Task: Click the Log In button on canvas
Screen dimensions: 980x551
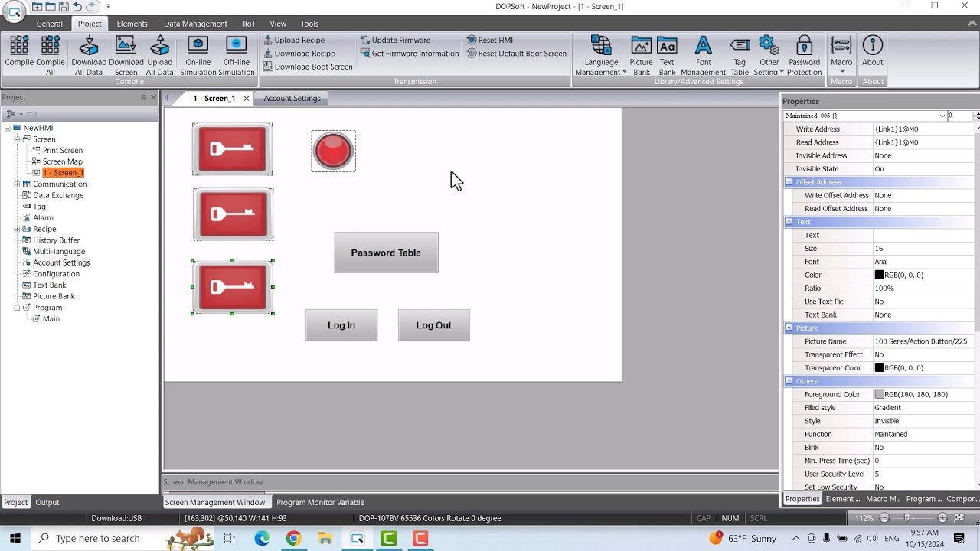Action: pos(341,325)
